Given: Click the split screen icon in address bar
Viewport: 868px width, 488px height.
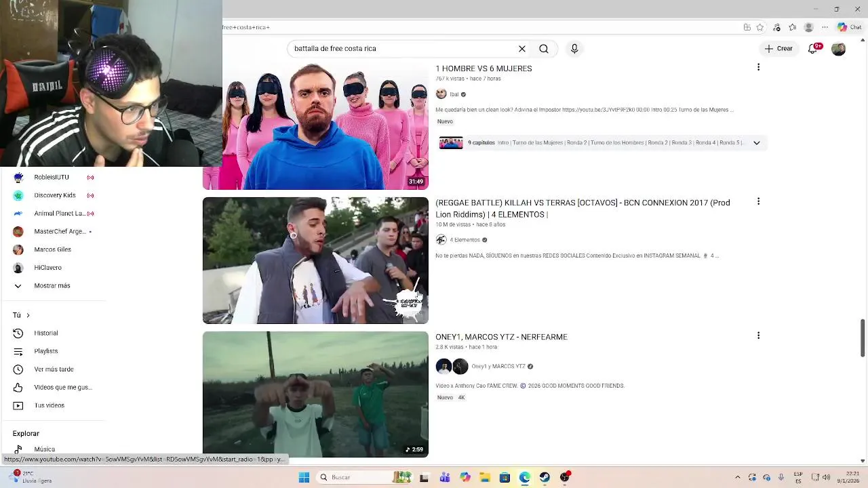Looking at the screenshot, I should tap(747, 27).
